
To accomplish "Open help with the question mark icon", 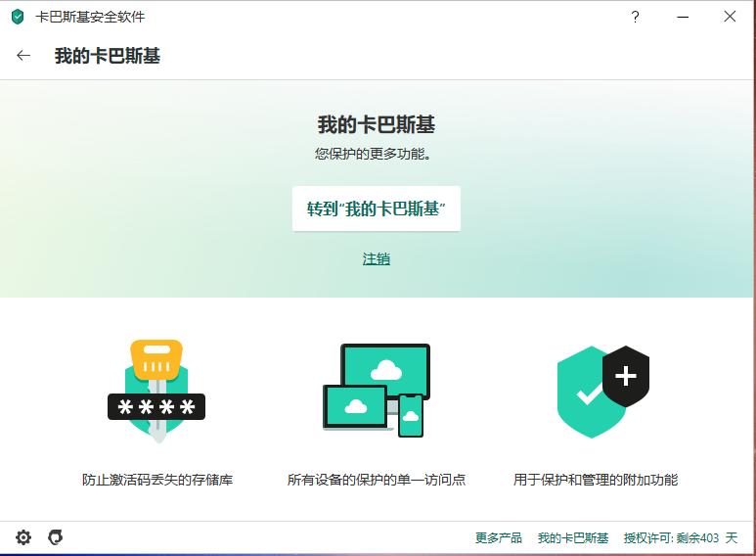I will coord(636,17).
